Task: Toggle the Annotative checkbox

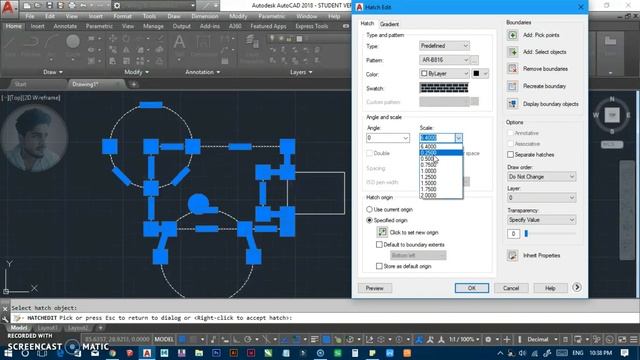Action: [x=510, y=133]
